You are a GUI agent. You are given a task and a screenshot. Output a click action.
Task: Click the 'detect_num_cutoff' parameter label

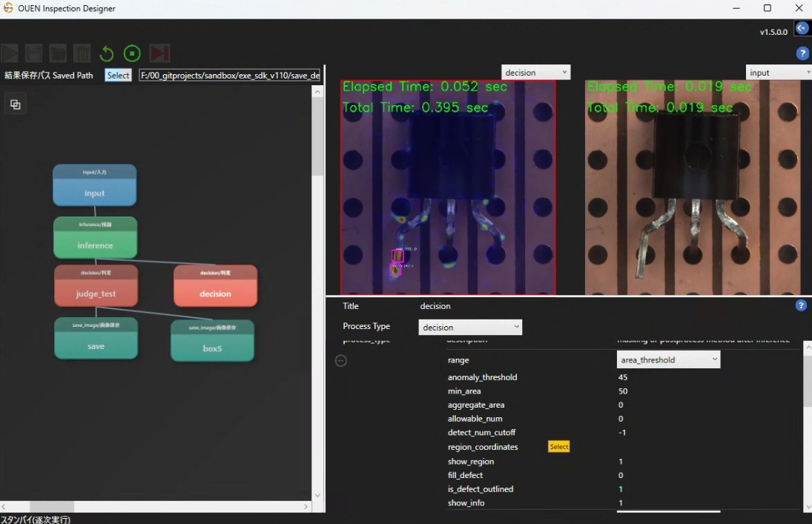pos(481,432)
